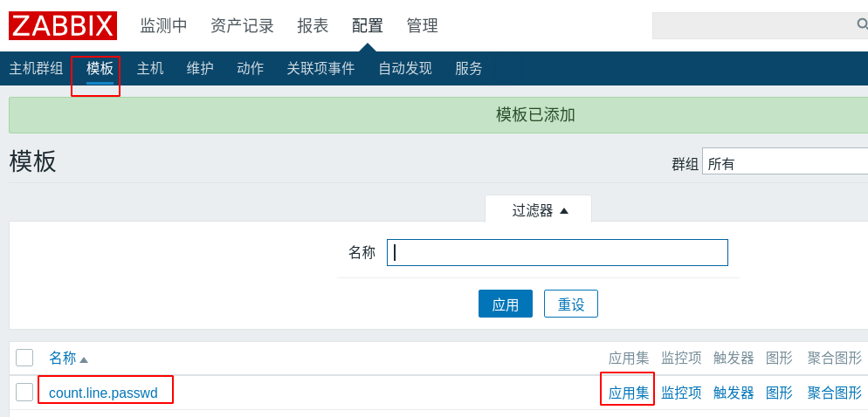Screen dimensions: 868x417
Task: Click the top global search box
Action: click(760, 25)
